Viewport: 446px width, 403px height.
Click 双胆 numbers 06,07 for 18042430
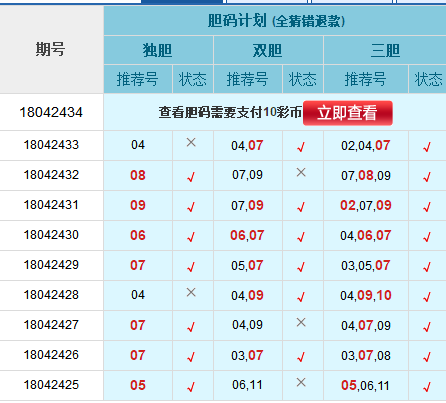247,235
